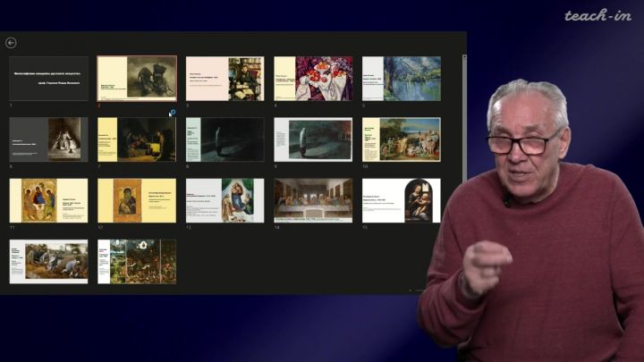Image resolution: width=644 pixels, height=362 pixels.
Task: Open slide 17 with the dark triptych painting
Action: tap(137, 261)
